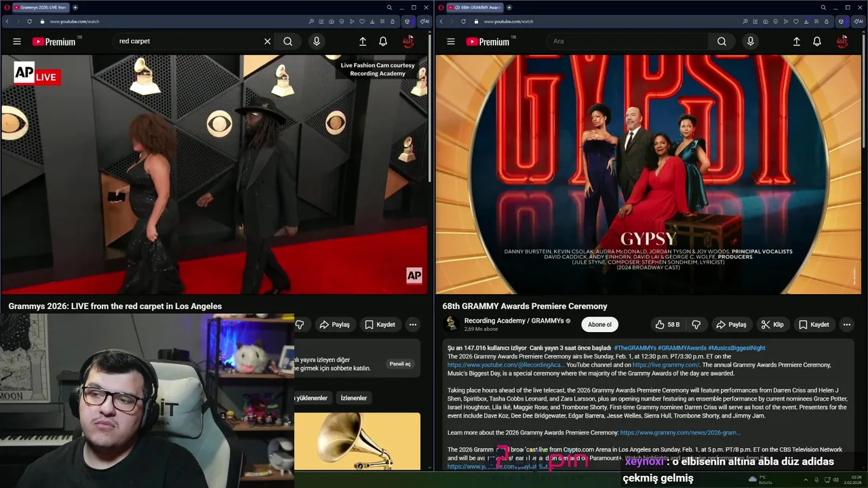Open a new tab in the left window
This screenshot has height=488, width=868.
click(x=75, y=7)
